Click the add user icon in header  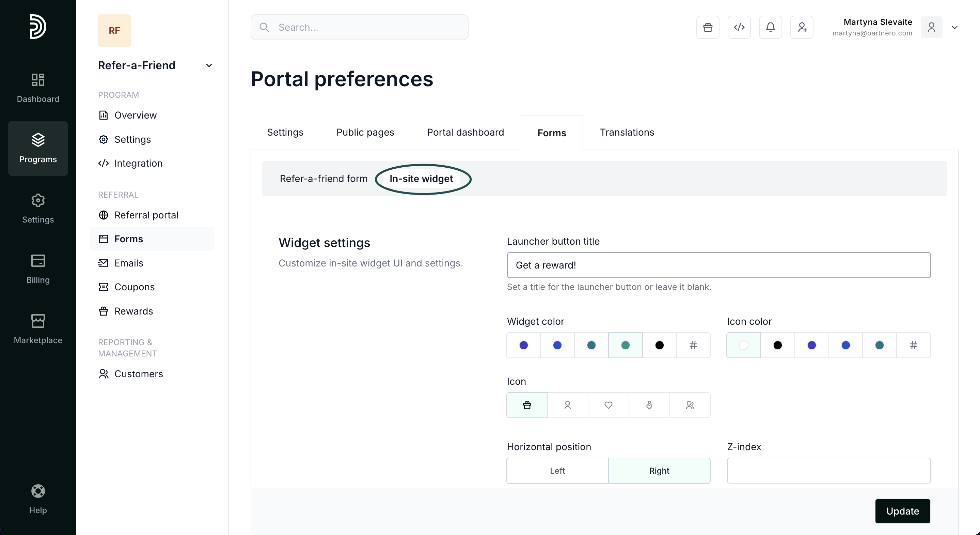coord(802,27)
